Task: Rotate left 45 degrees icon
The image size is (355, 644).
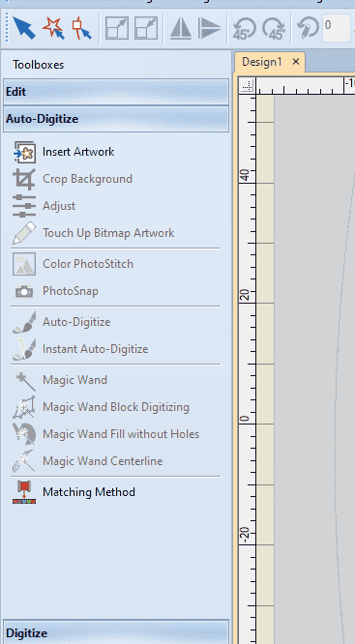Action: pos(244,28)
